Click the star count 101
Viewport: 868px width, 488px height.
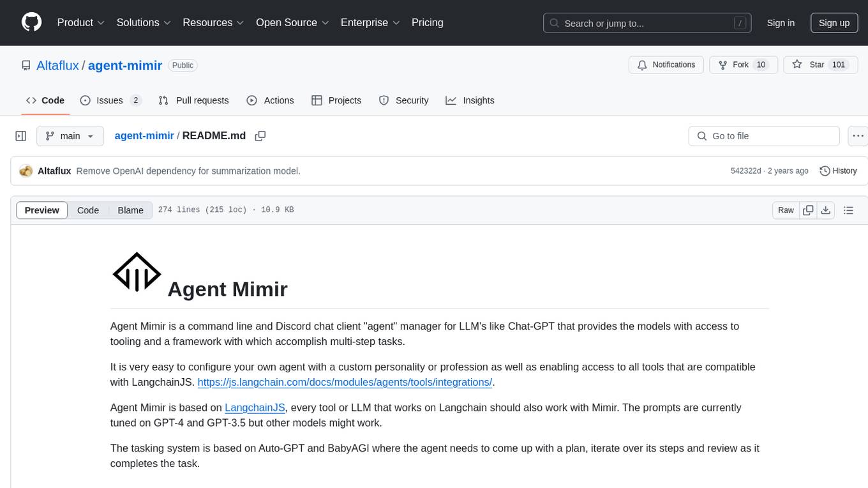pyautogui.click(x=839, y=65)
